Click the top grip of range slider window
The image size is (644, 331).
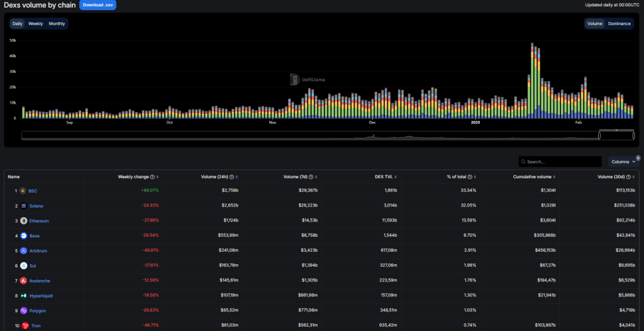pos(616,130)
